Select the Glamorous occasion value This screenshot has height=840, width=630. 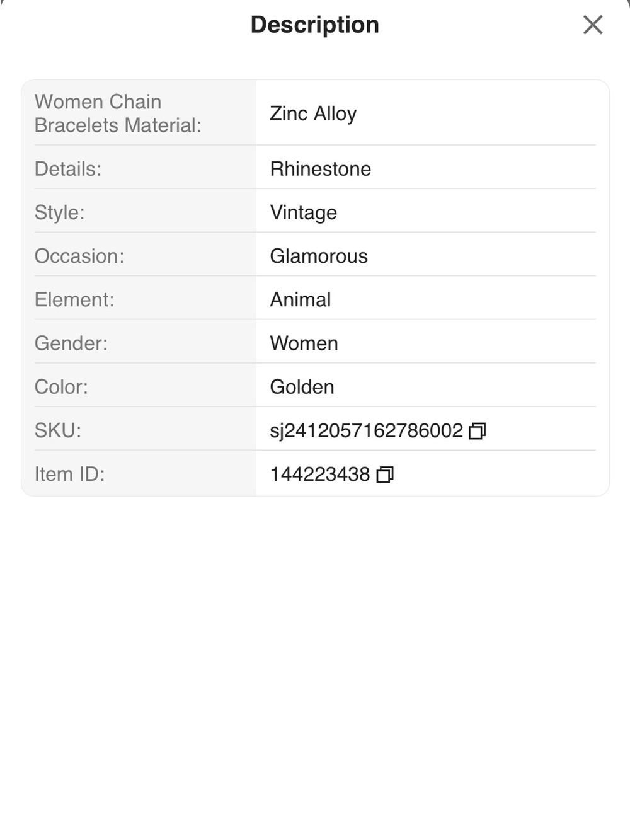319,256
